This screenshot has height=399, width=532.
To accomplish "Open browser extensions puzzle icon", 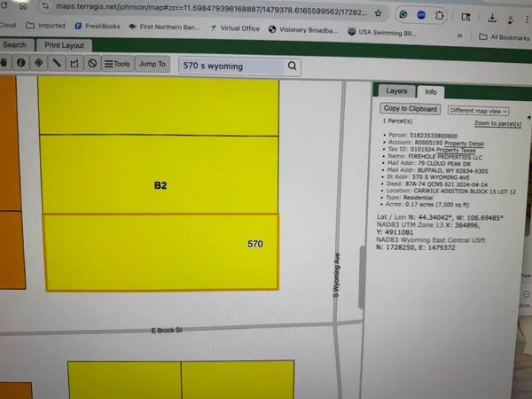I will [439, 15].
